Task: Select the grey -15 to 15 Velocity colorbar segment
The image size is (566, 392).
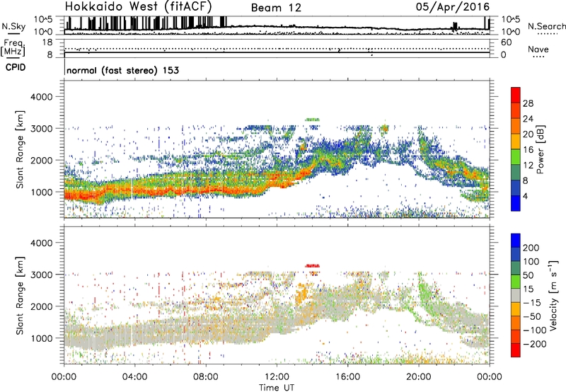Action: (x=516, y=295)
